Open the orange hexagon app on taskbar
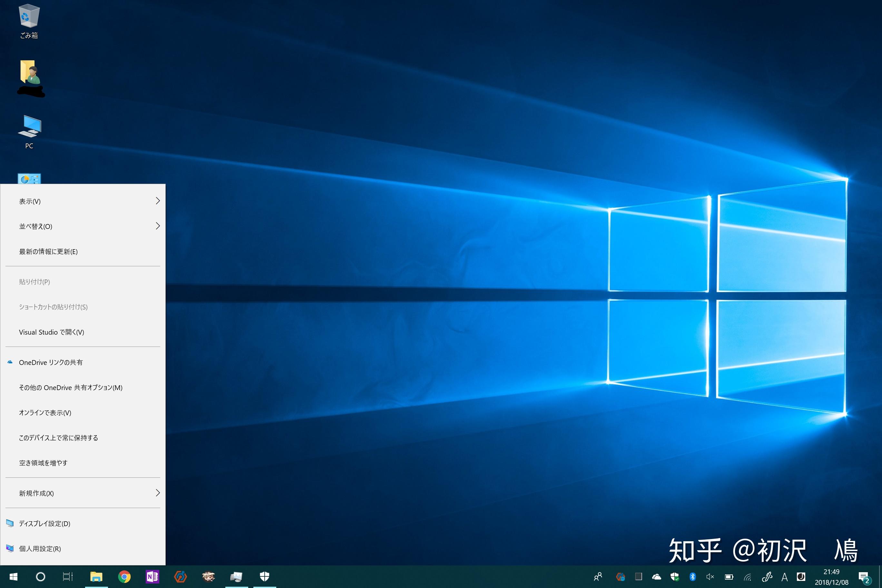This screenshot has height=588, width=882. coord(181,577)
